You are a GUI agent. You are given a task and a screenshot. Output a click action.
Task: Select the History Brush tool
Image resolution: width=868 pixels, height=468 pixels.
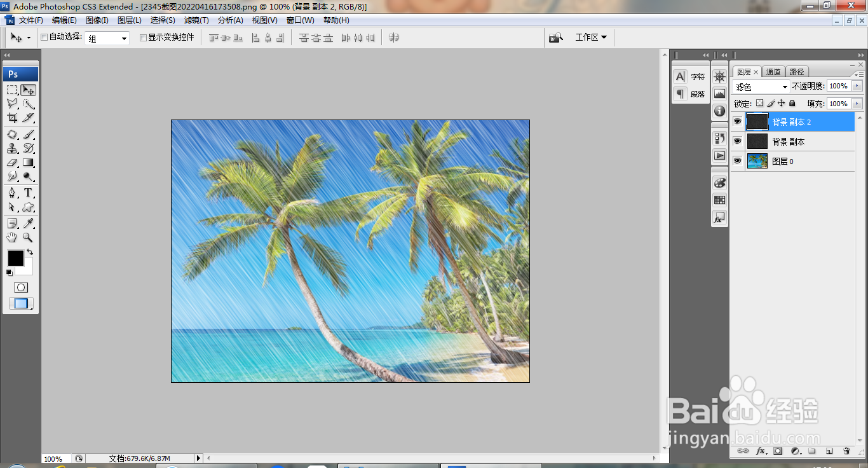29,148
